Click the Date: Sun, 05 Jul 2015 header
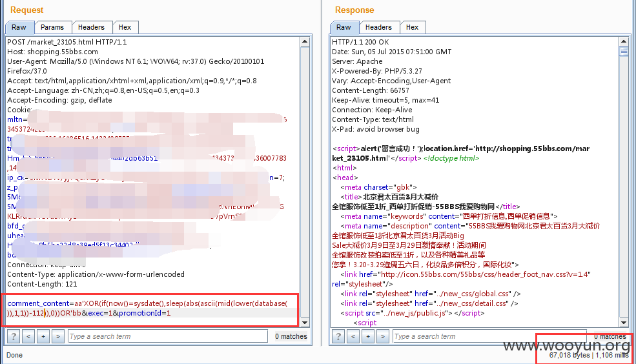The height and width of the screenshot is (364, 636). tap(391, 52)
